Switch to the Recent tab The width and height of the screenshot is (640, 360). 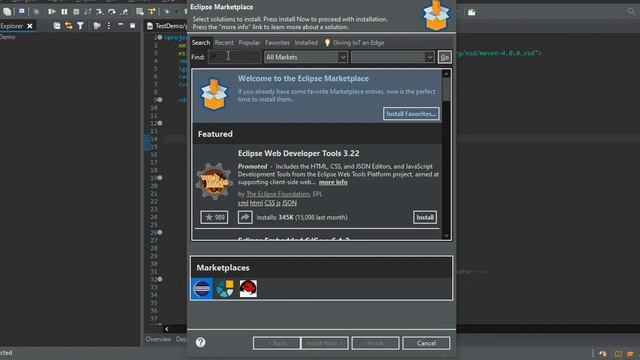point(224,42)
